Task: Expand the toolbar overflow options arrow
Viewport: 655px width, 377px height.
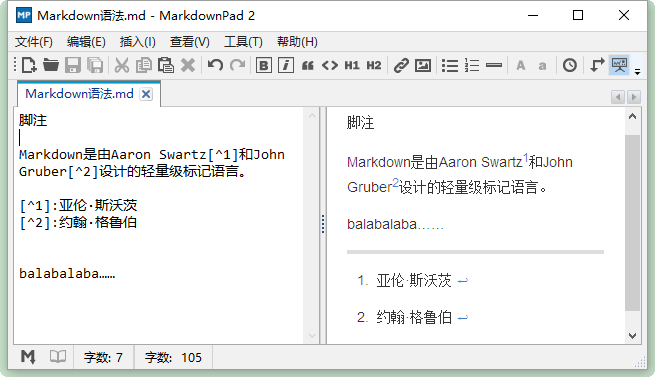Action: coord(637,71)
